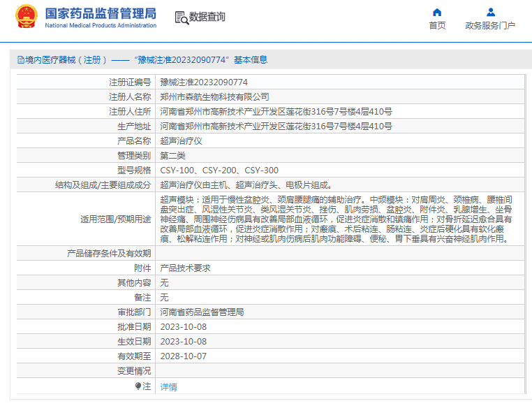The image size is (532, 413).
Task: Click the 型号规格 label
Action: (134, 170)
